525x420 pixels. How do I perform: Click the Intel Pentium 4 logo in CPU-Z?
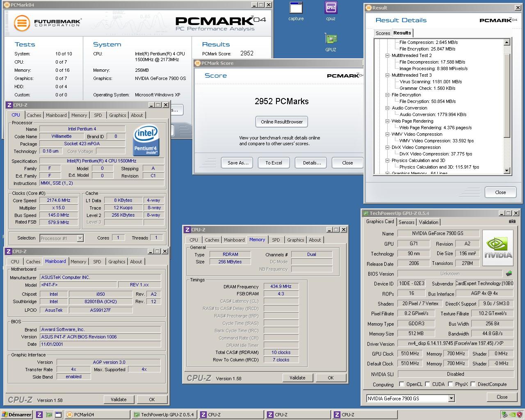tap(146, 141)
